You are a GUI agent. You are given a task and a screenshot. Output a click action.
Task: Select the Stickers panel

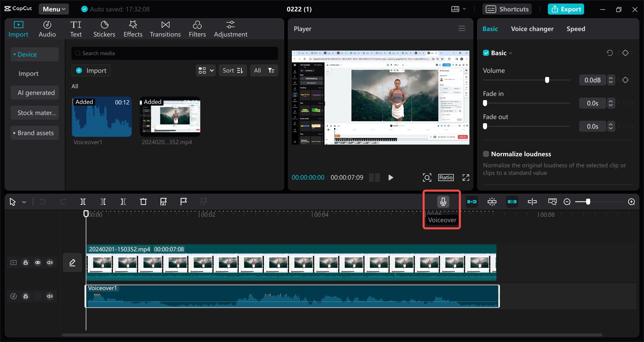(x=104, y=28)
